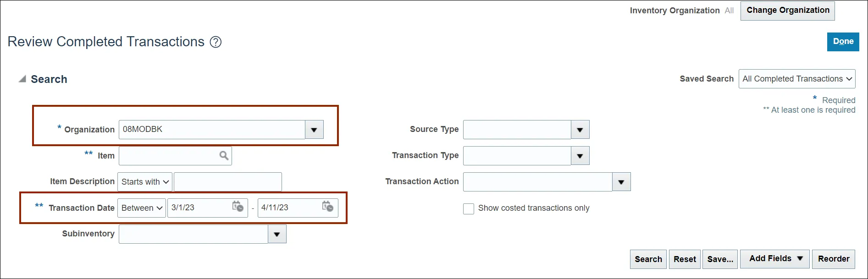Click the Change Organization button
This screenshot has width=868, height=279.
point(787,11)
